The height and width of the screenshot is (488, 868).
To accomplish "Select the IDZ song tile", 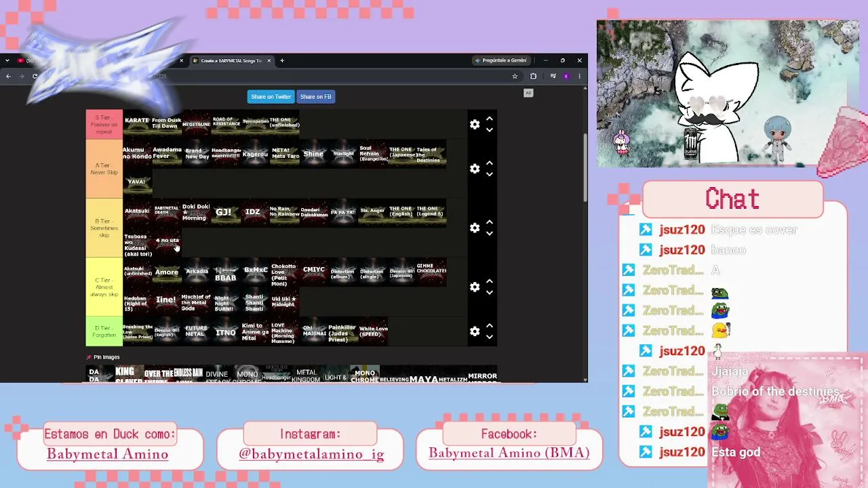I will click(x=255, y=212).
